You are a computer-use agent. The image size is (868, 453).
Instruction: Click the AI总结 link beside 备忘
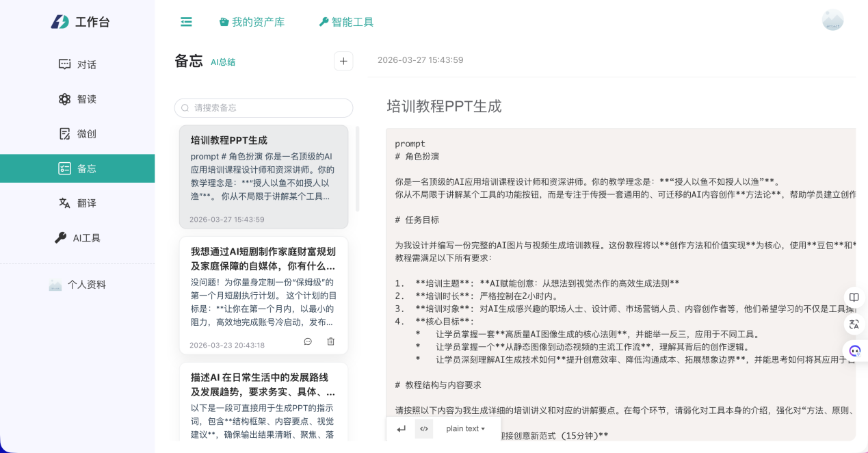[223, 62]
